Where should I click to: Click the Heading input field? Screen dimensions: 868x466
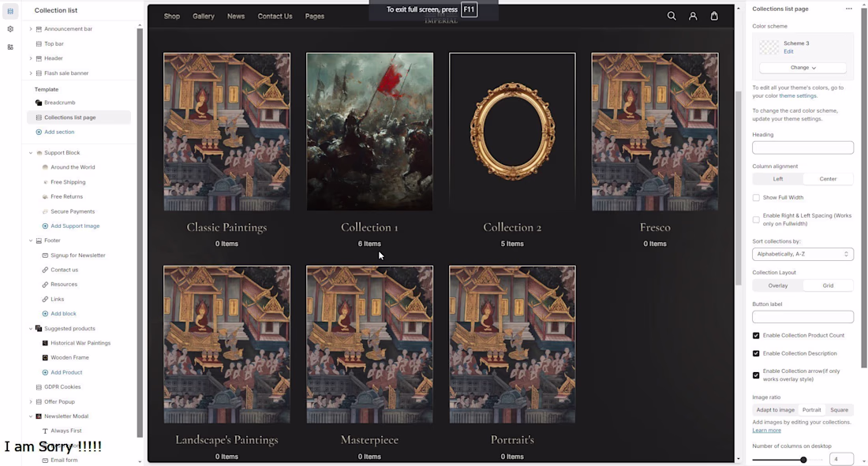(x=803, y=147)
